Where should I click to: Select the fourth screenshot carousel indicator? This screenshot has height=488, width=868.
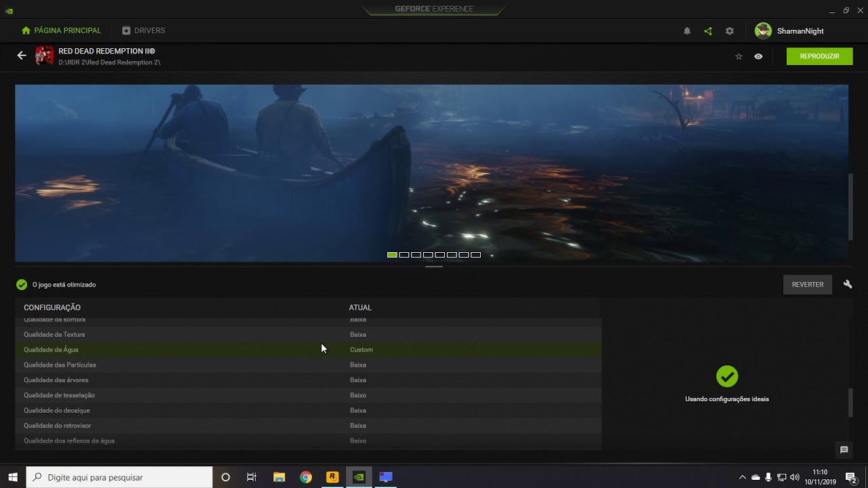(428, 255)
